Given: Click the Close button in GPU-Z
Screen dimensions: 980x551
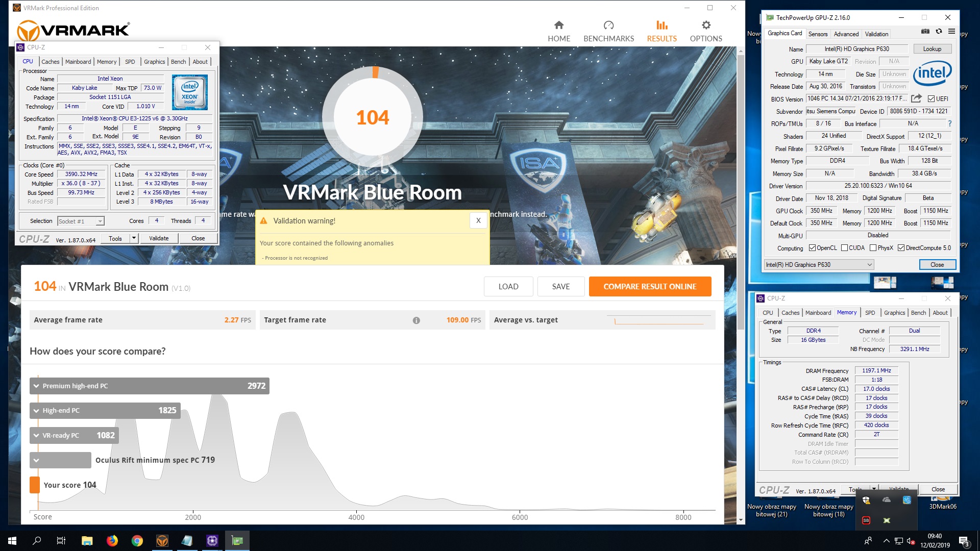Looking at the screenshot, I should tap(937, 265).
